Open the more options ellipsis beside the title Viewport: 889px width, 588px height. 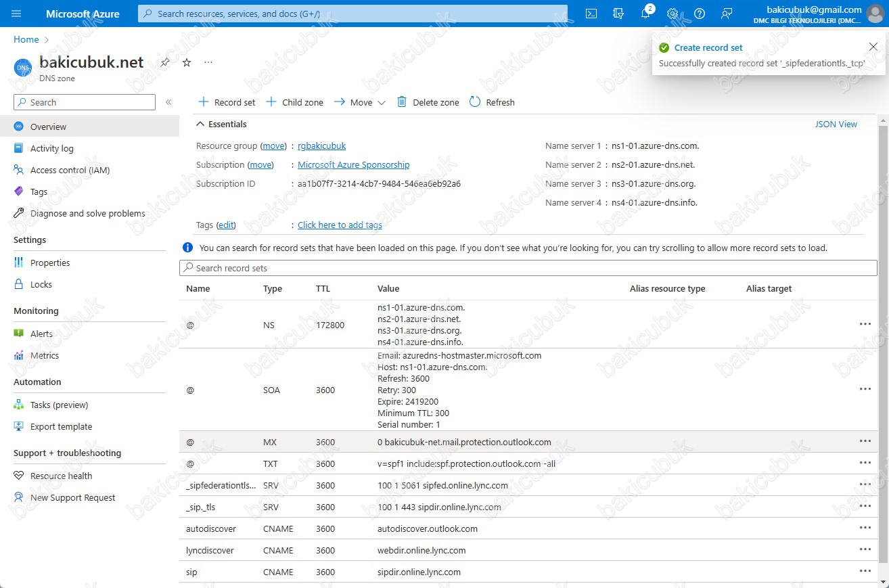tap(208, 62)
